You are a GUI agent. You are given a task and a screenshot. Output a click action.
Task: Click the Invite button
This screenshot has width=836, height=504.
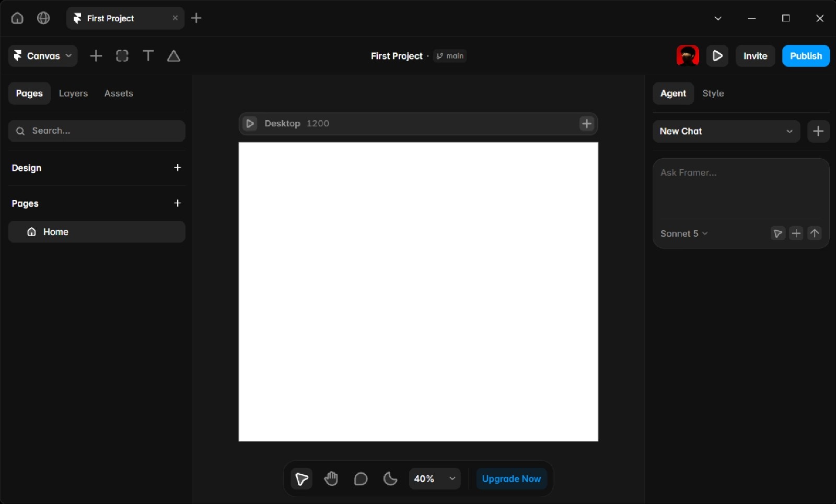[756, 56]
